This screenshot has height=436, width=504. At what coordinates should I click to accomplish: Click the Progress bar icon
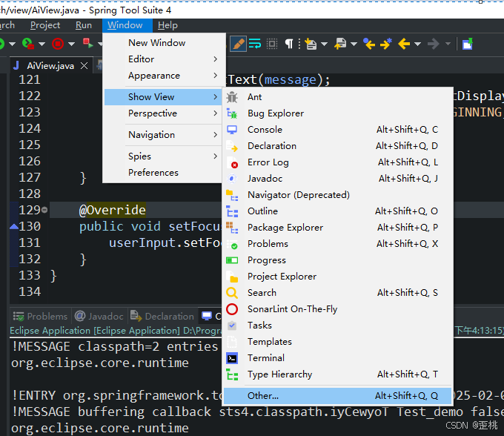click(232, 260)
